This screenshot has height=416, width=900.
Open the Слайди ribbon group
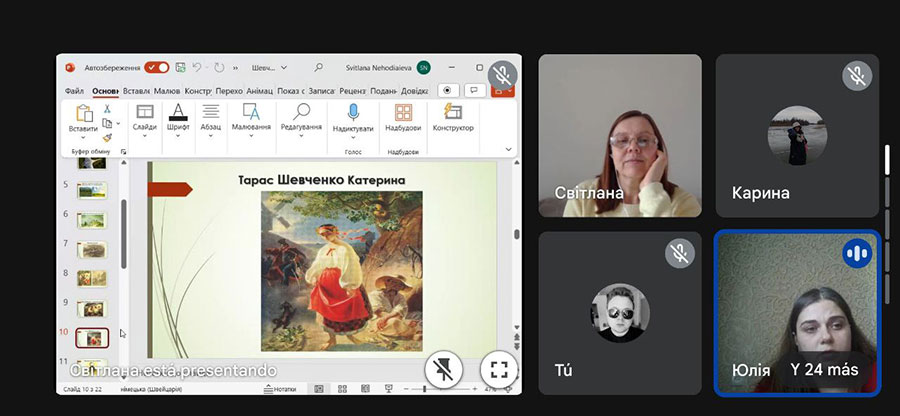145,122
